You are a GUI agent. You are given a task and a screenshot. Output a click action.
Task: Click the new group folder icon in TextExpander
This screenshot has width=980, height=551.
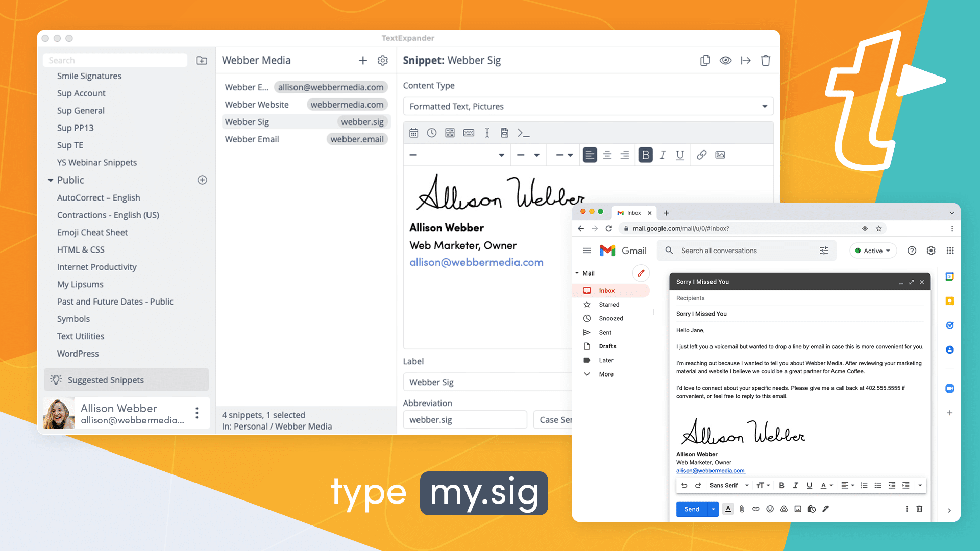202,61
